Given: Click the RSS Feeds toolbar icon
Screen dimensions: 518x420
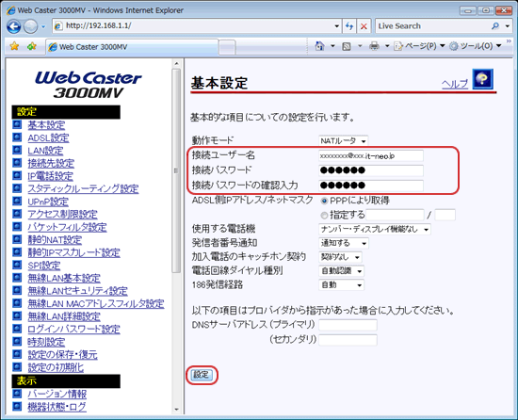Looking at the screenshot, I should [347, 46].
